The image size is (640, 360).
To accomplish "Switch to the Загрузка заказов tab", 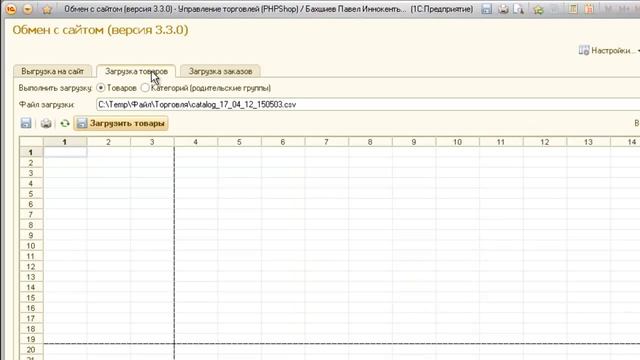I will [220, 71].
